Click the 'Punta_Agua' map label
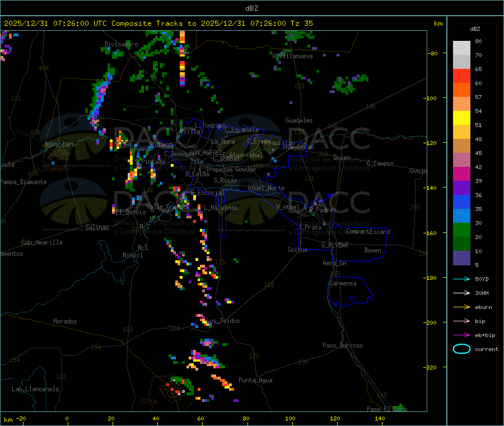The image size is (504, 426). coord(255,380)
